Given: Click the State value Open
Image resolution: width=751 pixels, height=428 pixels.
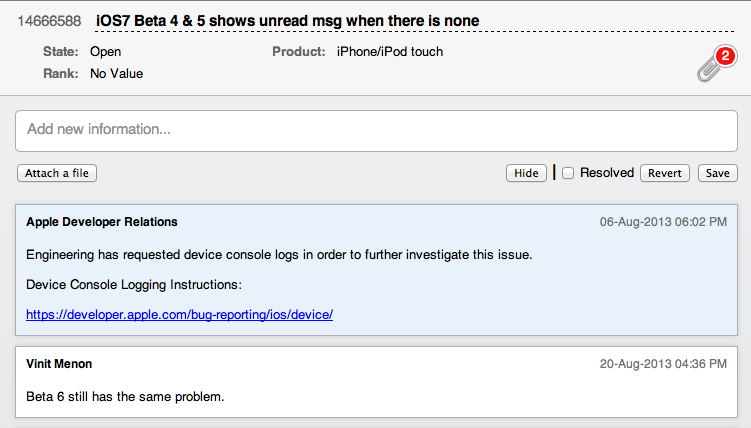Looking at the screenshot, I should tap(107, 51).
